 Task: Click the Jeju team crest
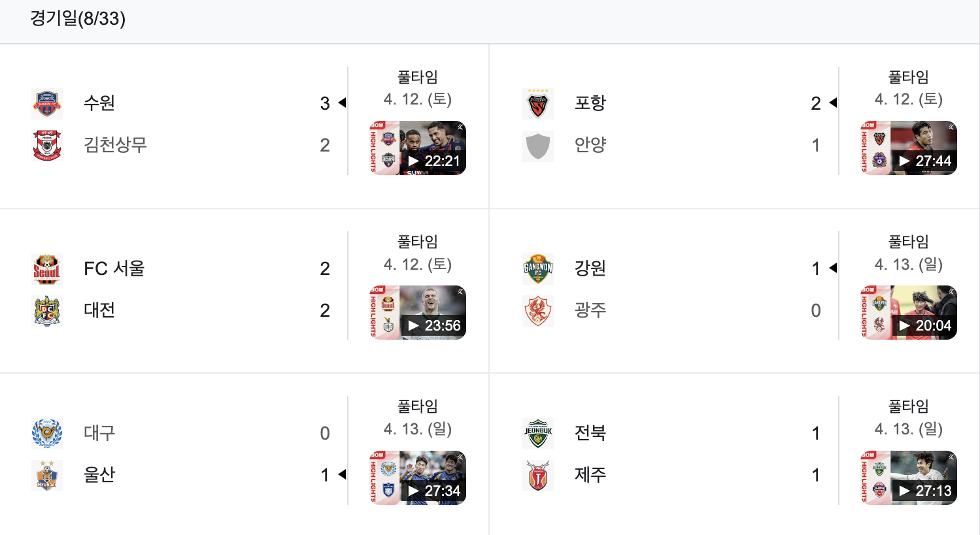coord(538,475)
